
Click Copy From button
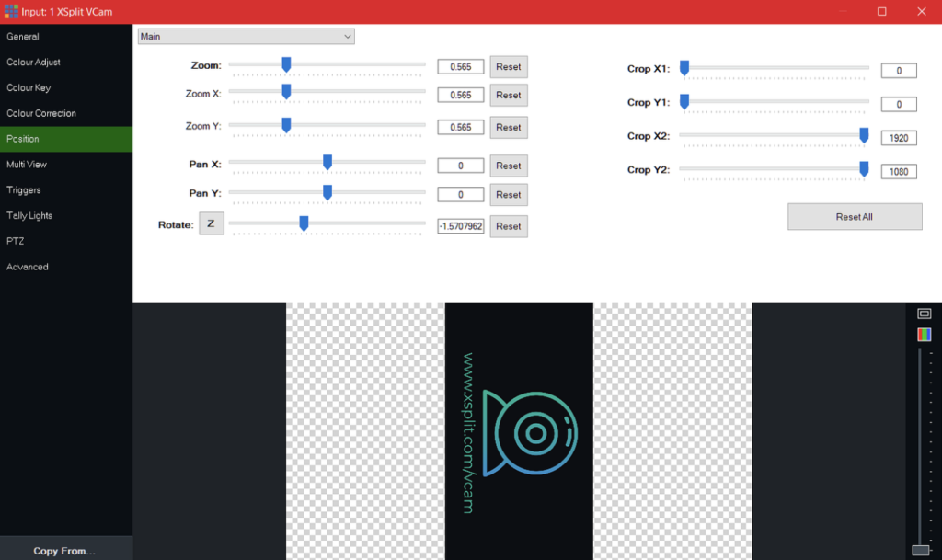point(66,551)
